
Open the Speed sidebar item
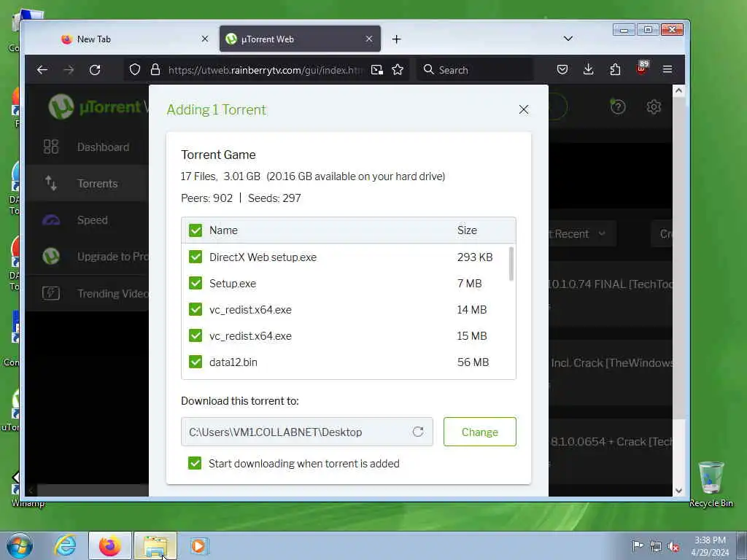pos(87,220)
